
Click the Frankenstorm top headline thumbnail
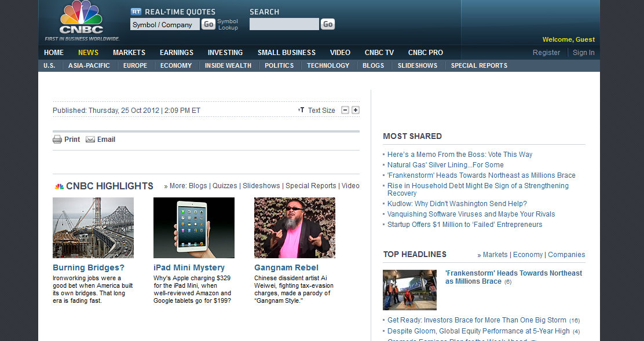409,289
